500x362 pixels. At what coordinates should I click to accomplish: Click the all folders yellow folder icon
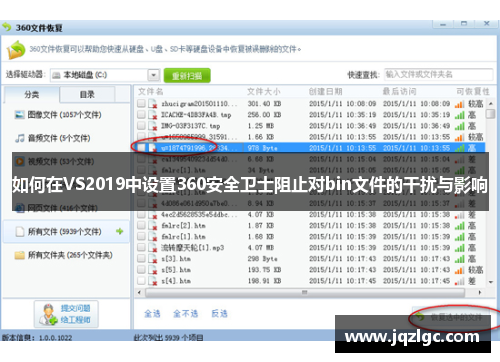coord(20,255)
